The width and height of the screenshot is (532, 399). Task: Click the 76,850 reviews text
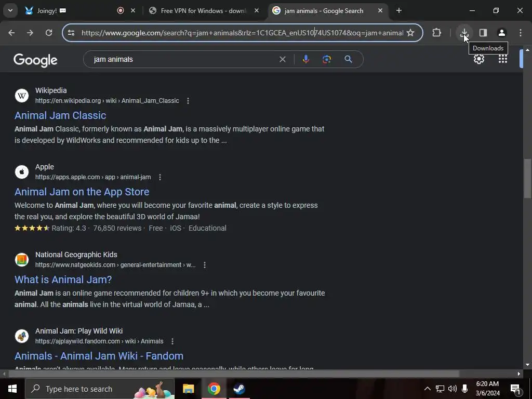[117, 229]
